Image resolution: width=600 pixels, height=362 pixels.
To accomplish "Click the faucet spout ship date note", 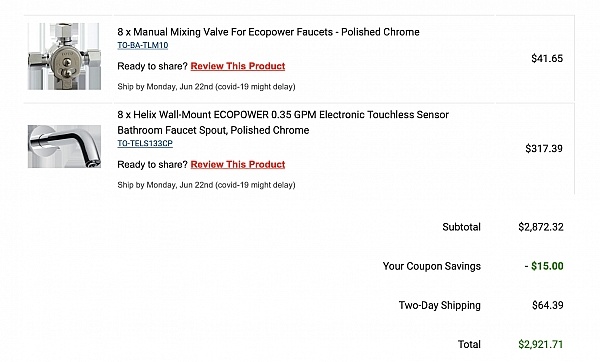I will (x=206, y=185).
